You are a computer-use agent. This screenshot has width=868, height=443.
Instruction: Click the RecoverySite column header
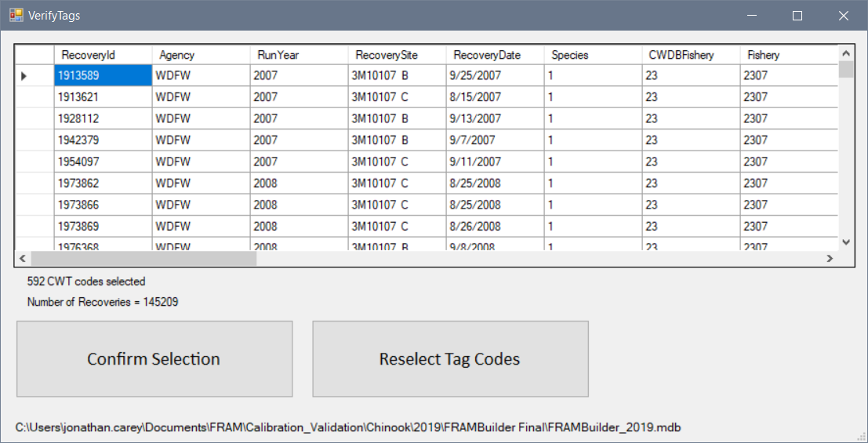click(397, 55)
